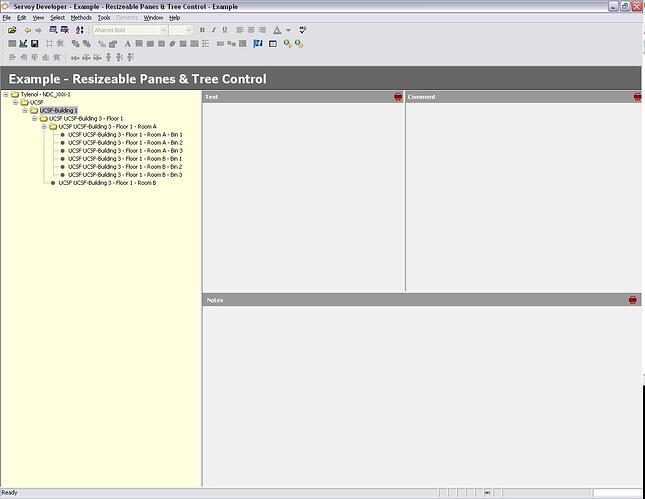Collapse the Building 3 - Floor 1 node
This screenshot has height=499, width=645.
(x=35, y=118)
